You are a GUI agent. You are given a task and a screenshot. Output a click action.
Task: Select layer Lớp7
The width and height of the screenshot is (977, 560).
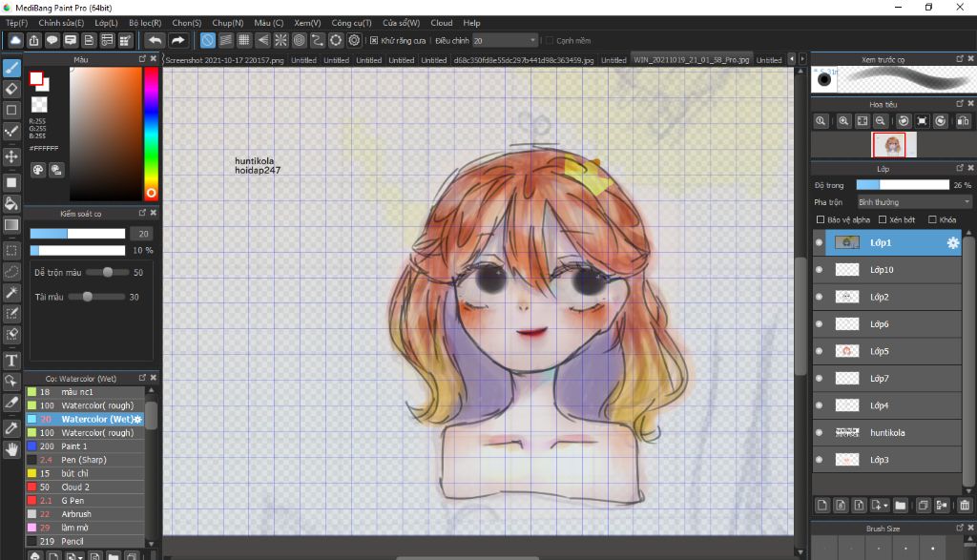point(887,378)
